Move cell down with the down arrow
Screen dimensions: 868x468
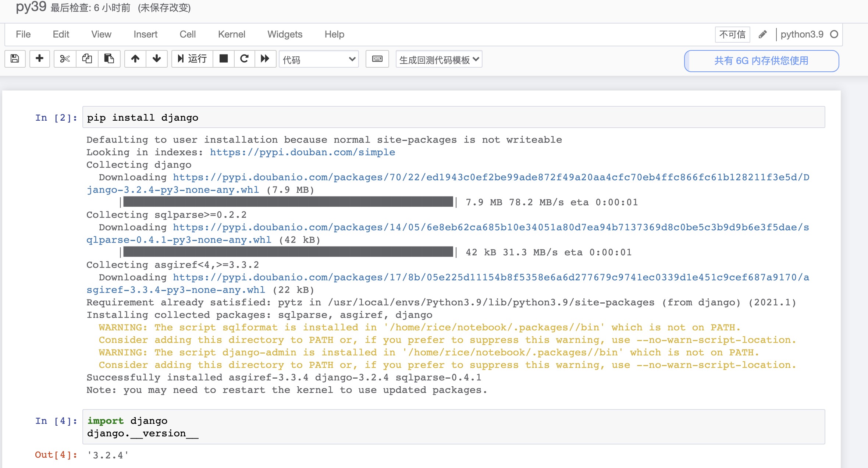point(157,59)
